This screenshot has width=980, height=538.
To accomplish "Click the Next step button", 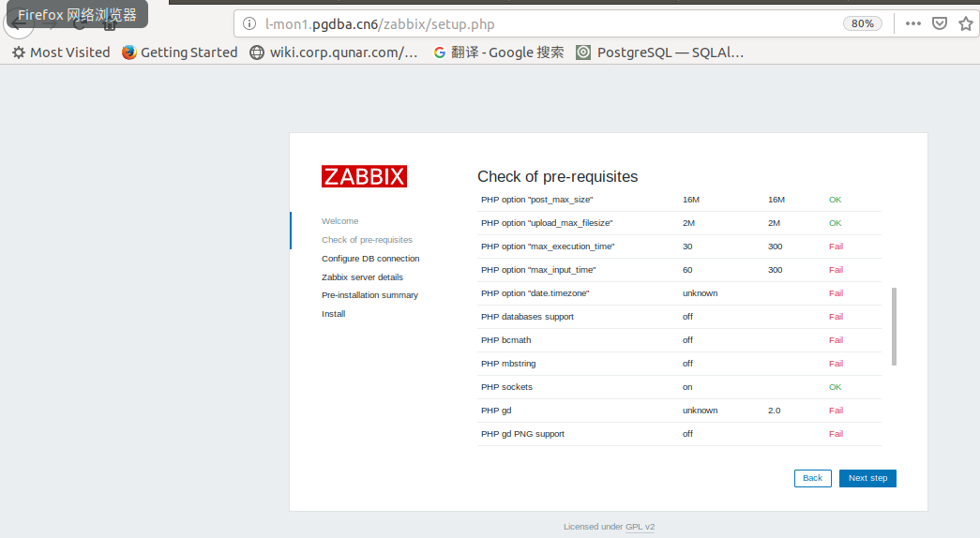I will click(867, 478).
